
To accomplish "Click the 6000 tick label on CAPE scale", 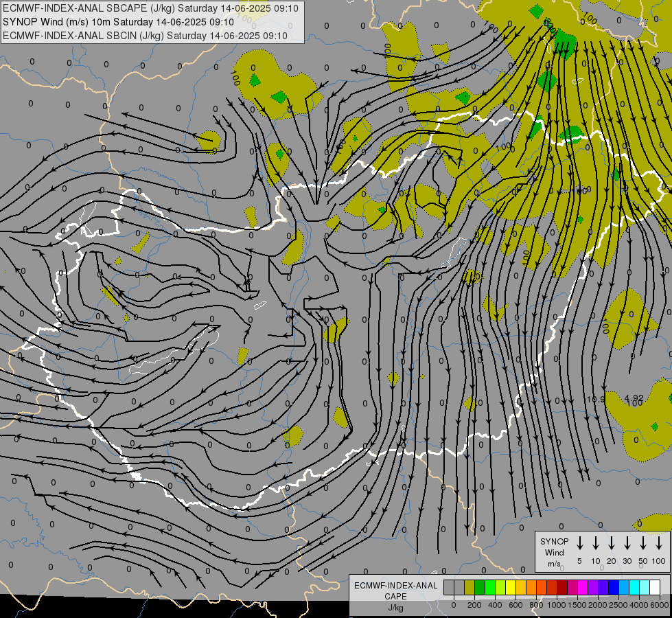I will [x=660, y=605].
